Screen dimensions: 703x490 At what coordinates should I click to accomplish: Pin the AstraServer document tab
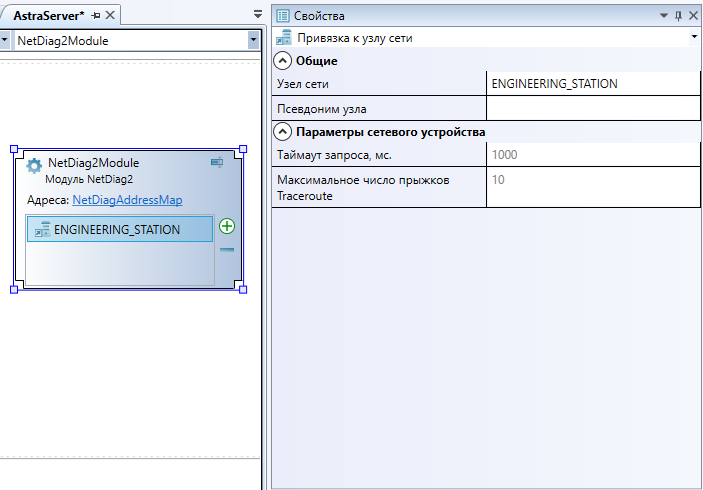(x=96, y=16)
